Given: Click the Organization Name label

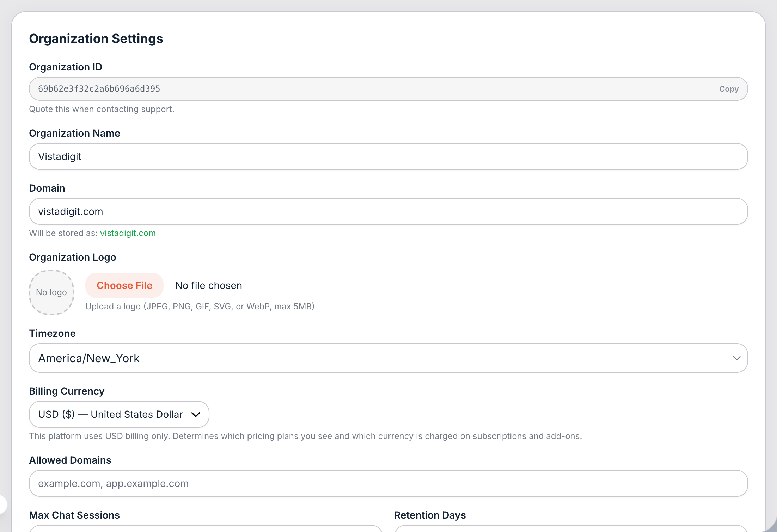Looking at the screenshot, I should pos(74,133).
